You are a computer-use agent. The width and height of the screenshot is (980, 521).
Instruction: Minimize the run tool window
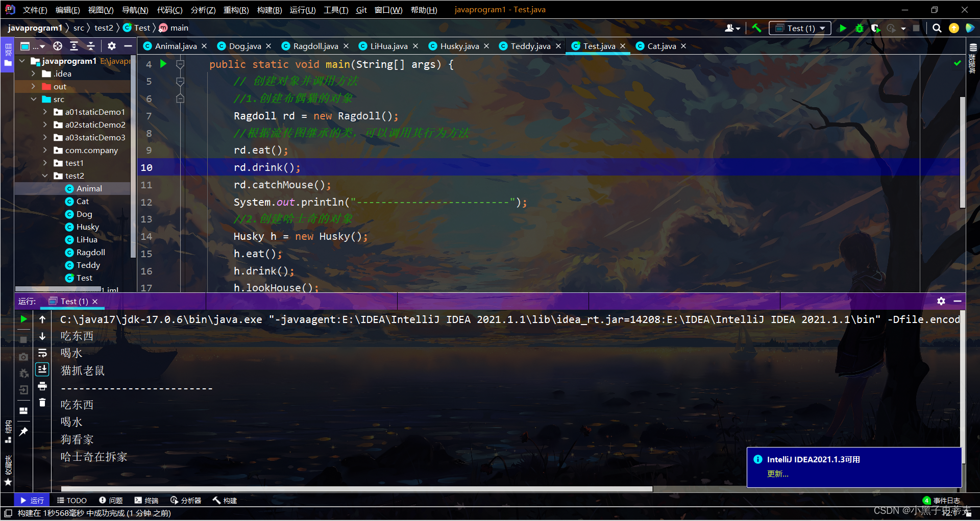tap(958, 301)
